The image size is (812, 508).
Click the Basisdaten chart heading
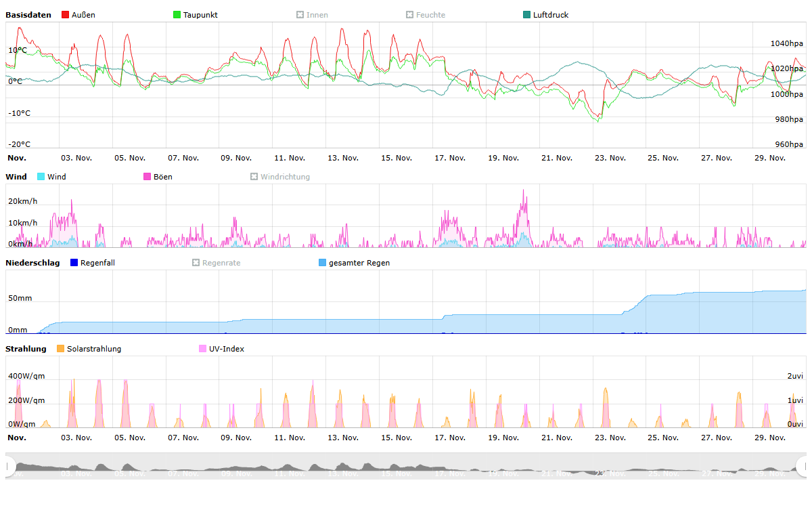(28, 15)
